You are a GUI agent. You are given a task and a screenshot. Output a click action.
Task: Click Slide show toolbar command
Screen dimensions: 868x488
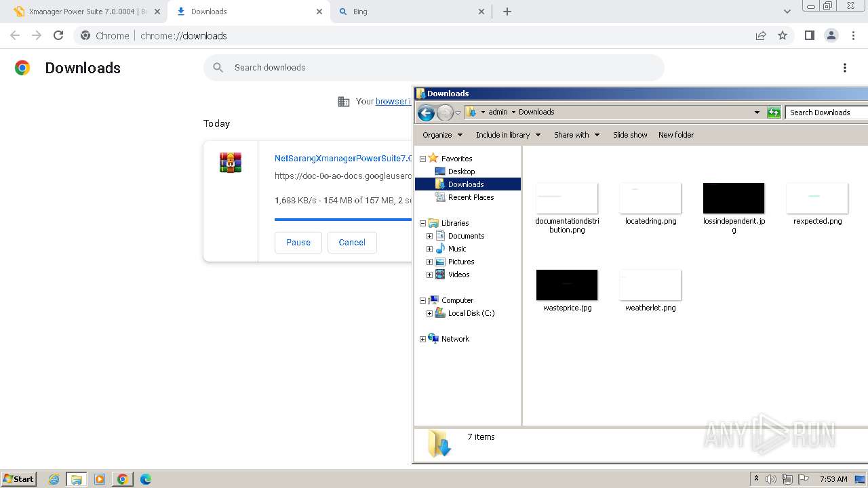[x=630, y=135]
